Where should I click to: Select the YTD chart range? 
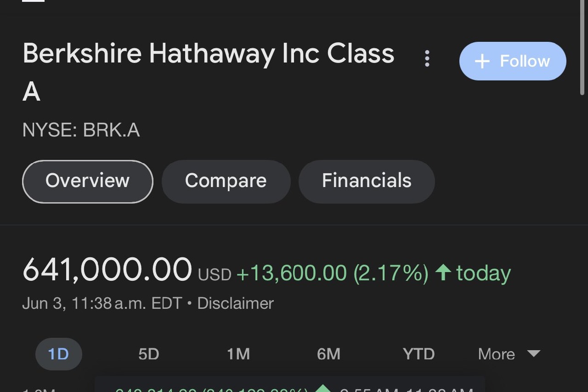click(x=418, y=354)
